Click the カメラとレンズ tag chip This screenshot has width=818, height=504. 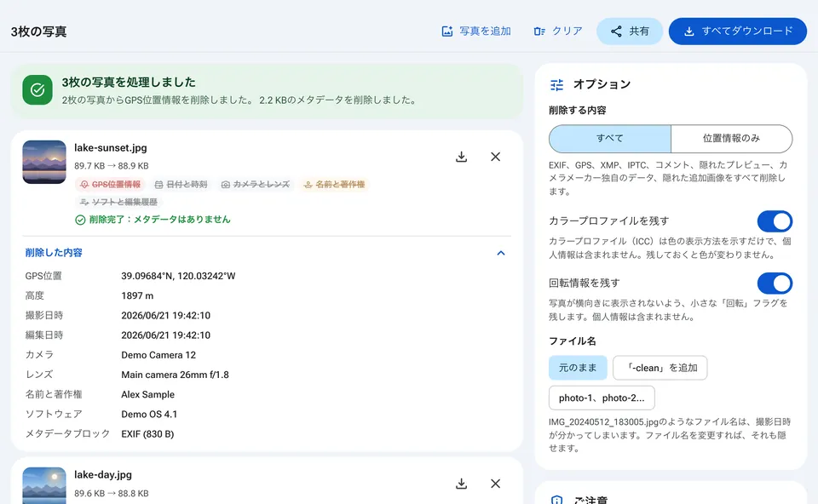[256, 185]
